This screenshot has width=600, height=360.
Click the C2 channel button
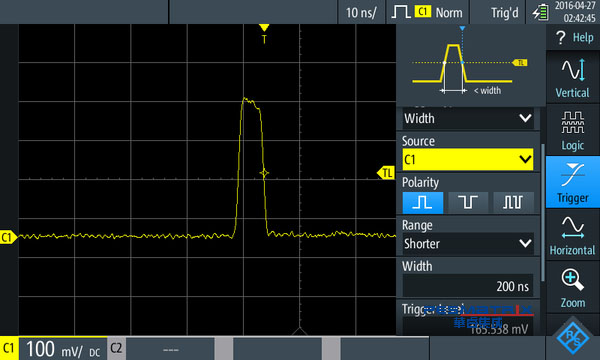point(116,348)
